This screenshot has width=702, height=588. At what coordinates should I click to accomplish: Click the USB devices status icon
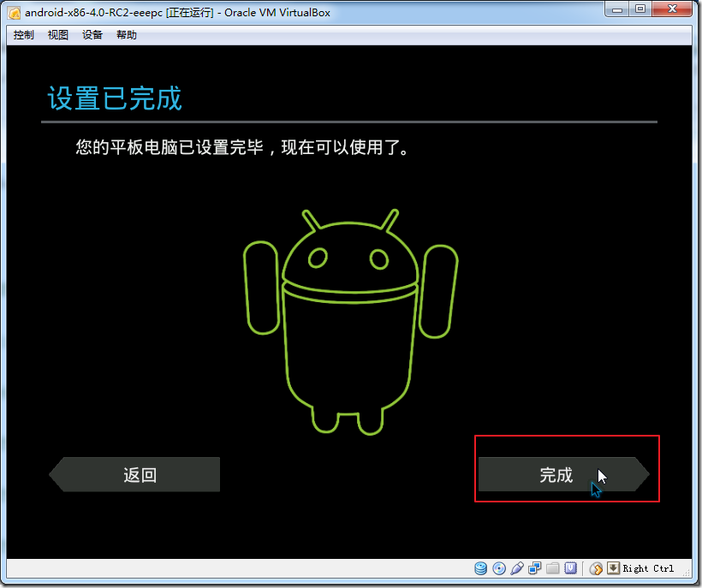coord(516,568)
